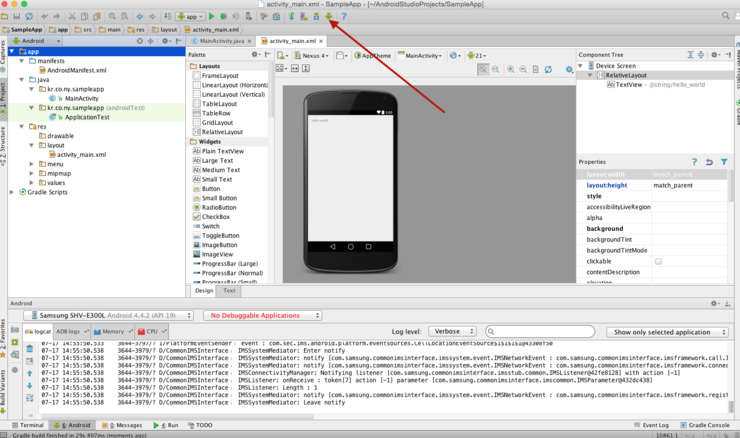The width and height of the screenshot is (740, 438).
Task: Open the Log level Verbose dropdown
Action: [x=454, y=331]
